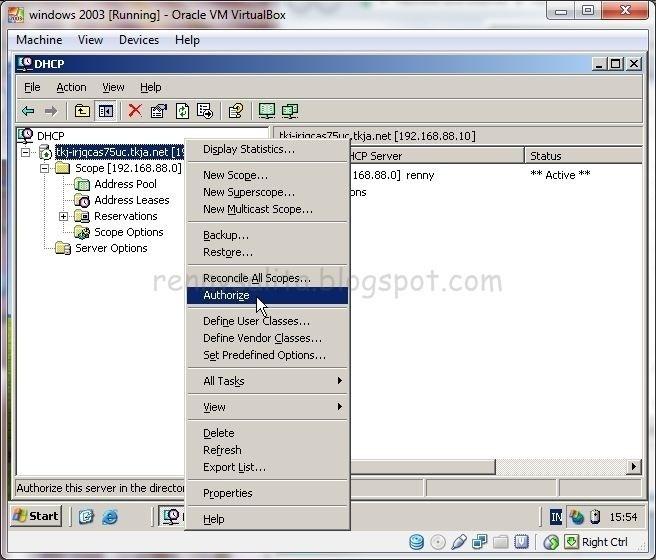Expand the Reservations tree node

click(63, 216)
